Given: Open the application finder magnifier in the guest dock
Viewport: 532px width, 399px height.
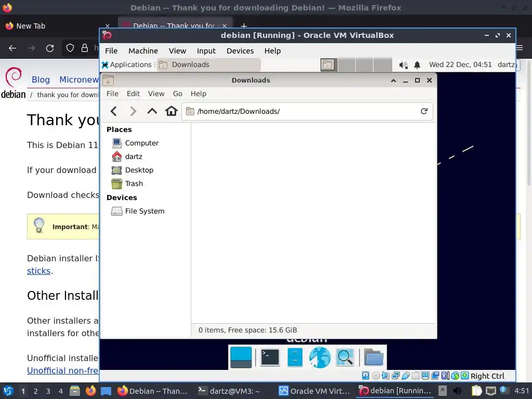Looking at the screenshot, I should pyautogui.click(x=345, y=357).
